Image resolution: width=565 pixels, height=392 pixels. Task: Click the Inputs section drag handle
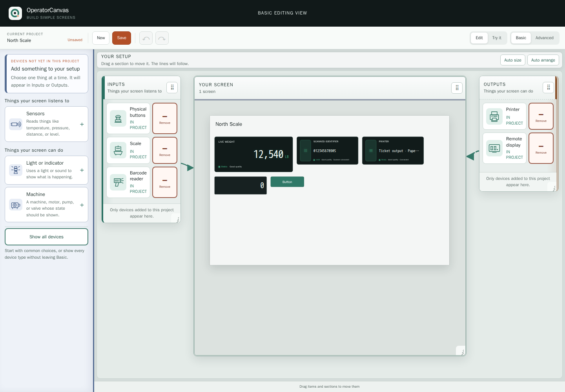tap(172, 87)
